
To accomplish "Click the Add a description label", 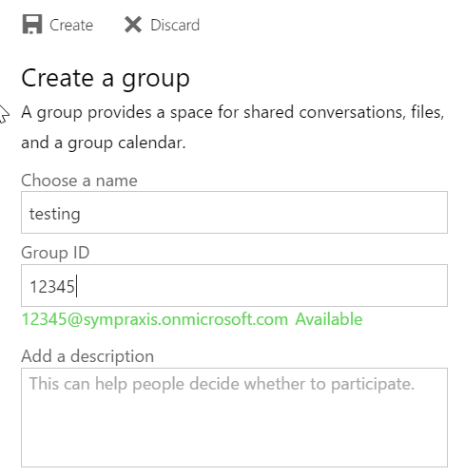I will 87,356.
